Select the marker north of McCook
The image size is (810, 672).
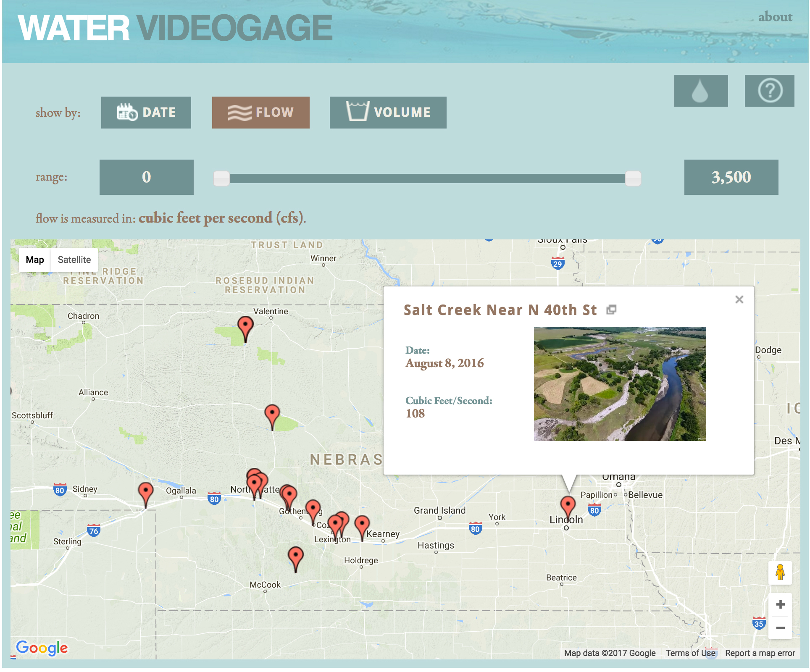(x=296, y=559)
